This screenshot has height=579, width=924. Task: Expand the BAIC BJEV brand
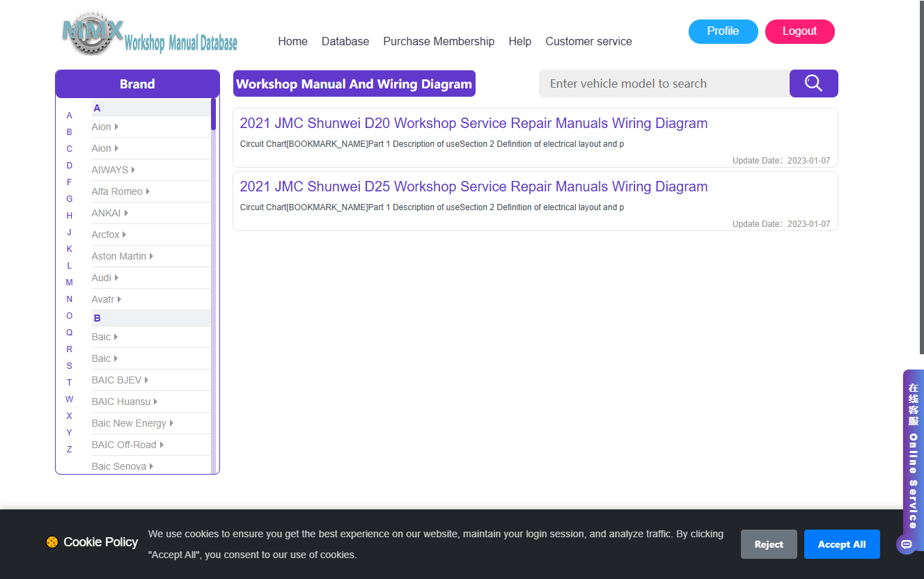tap(120, 380)
